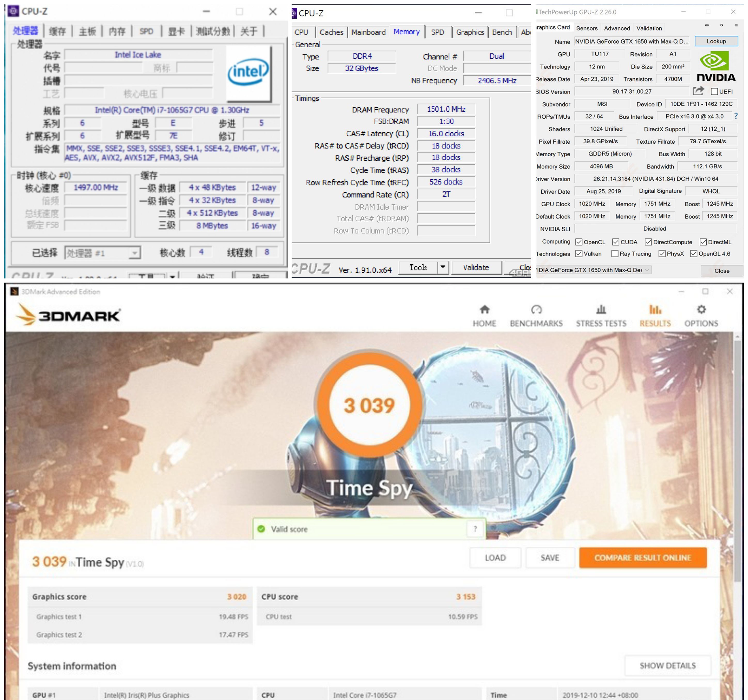748x700 pixels.
Task: Click the GPU-Z refresh icon
Action: (x=721, y=26)
